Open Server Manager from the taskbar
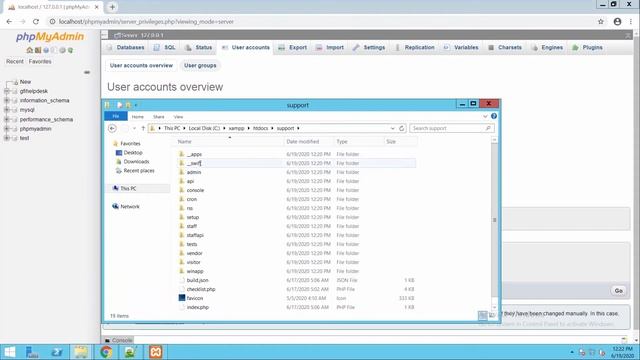The image size is (640, 360). click(x=32, y=352)
